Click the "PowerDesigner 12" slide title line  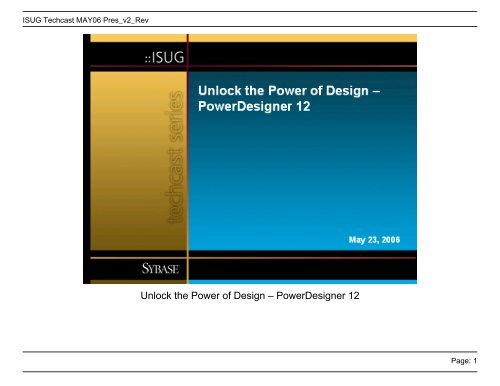pos(254,107)
